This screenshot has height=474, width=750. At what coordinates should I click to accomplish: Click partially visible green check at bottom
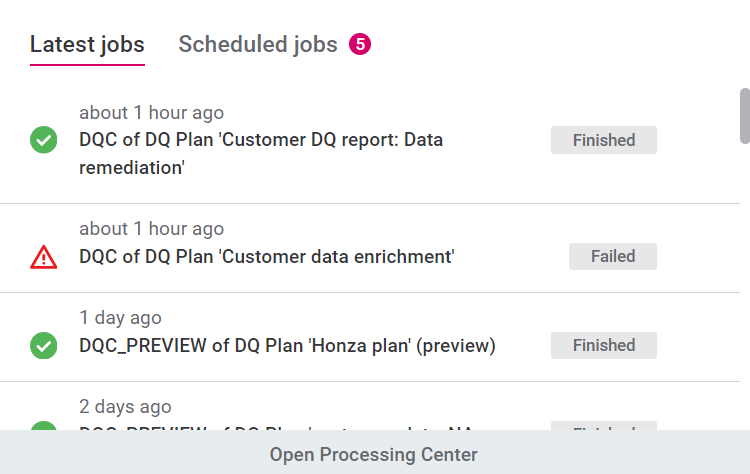tap(43, 427)
